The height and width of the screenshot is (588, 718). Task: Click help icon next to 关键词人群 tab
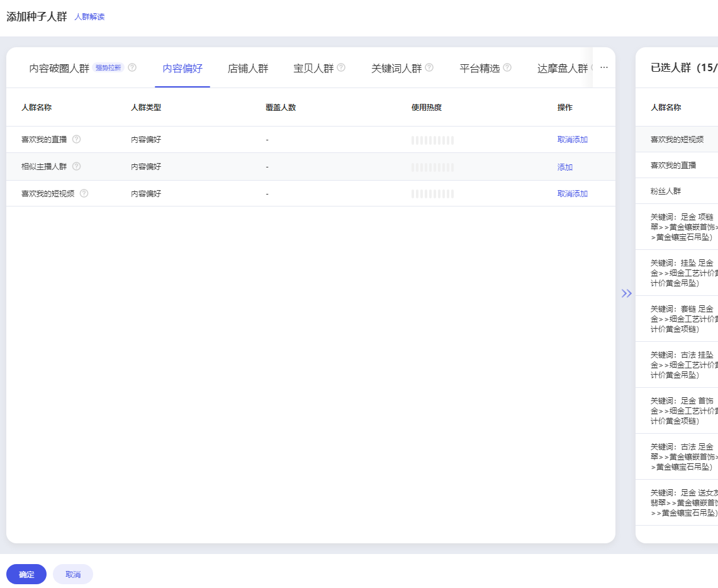point(429,68)
